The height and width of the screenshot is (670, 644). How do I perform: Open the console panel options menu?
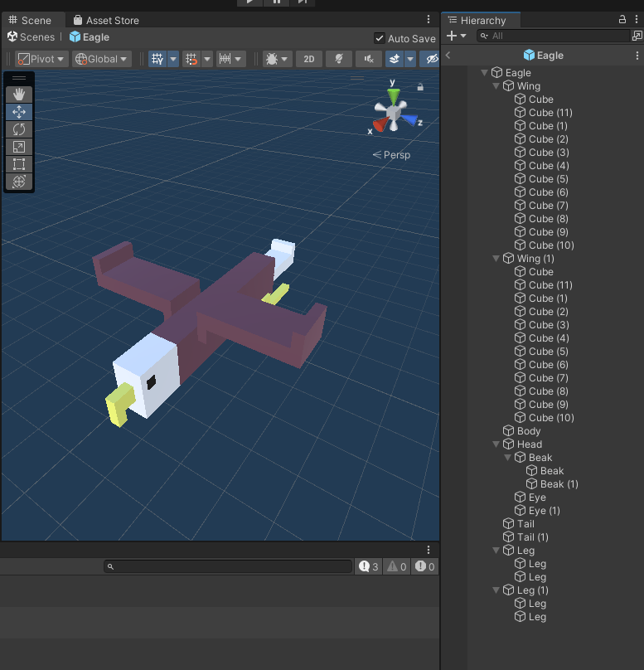(x=429, y=550)
